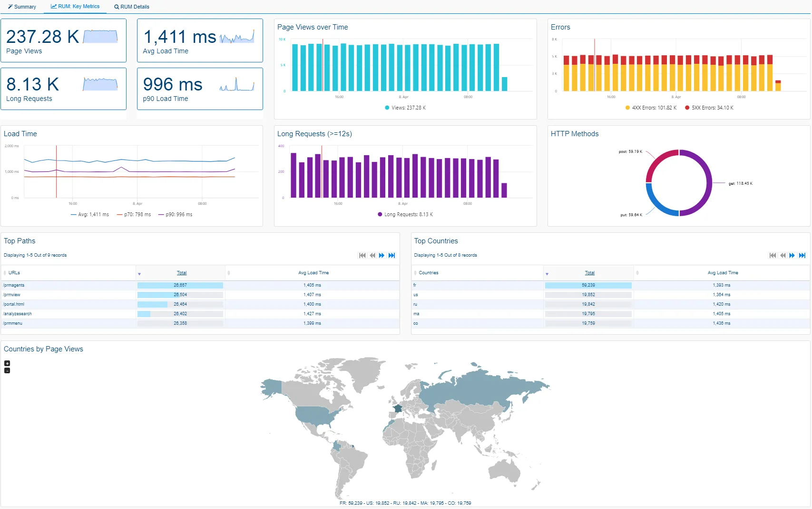The height and width of the screenshot is (509, 812).
Task: Toggle the p90 series in Load Time legend
Action: tap(175, 214)
